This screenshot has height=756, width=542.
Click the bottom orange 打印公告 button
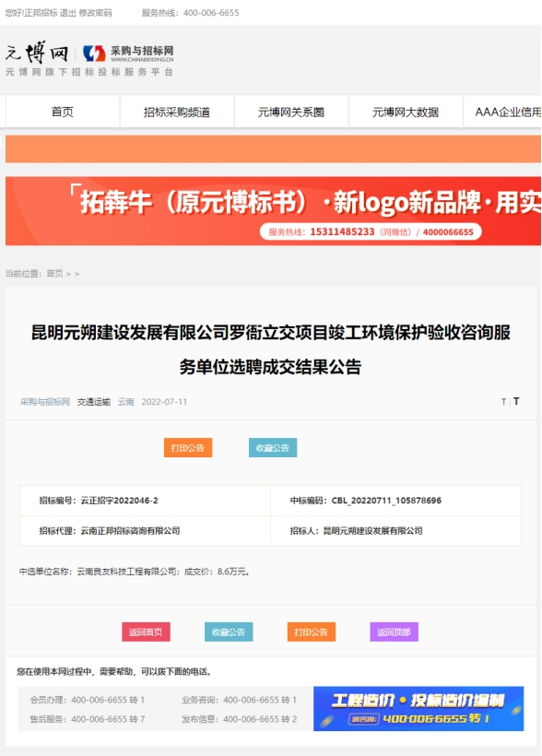click(x=311, y=632)
